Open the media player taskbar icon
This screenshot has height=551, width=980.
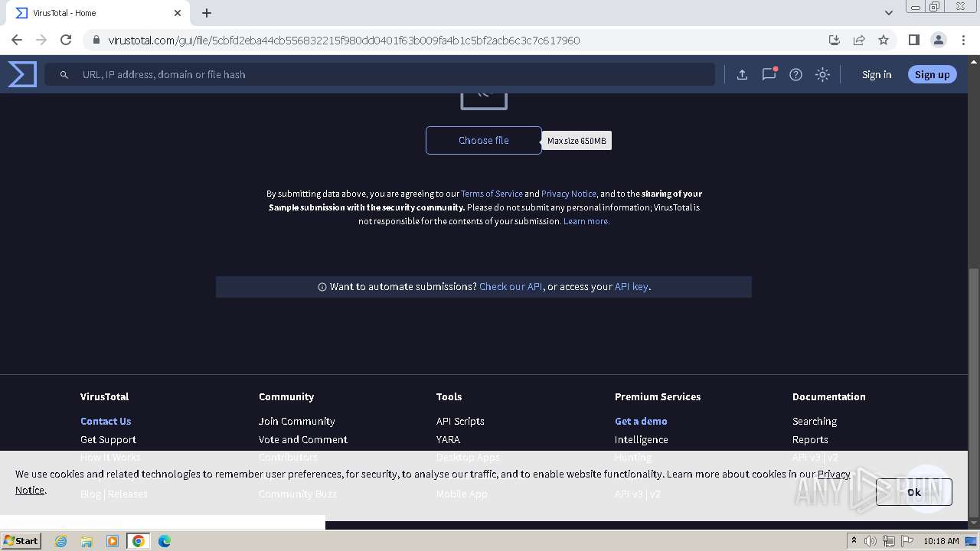point(113,541)
